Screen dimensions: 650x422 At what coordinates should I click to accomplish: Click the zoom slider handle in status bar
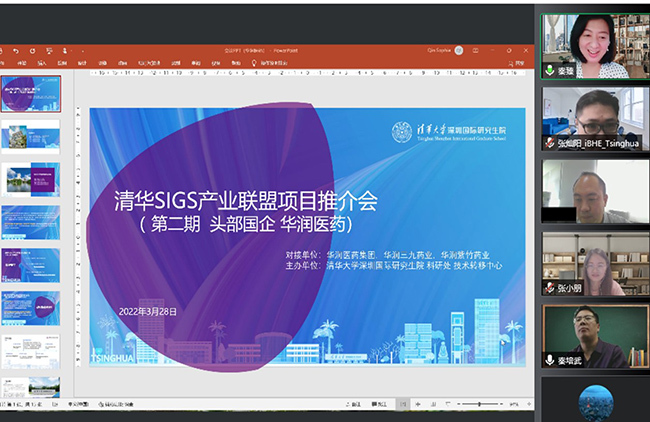[480, 404]
